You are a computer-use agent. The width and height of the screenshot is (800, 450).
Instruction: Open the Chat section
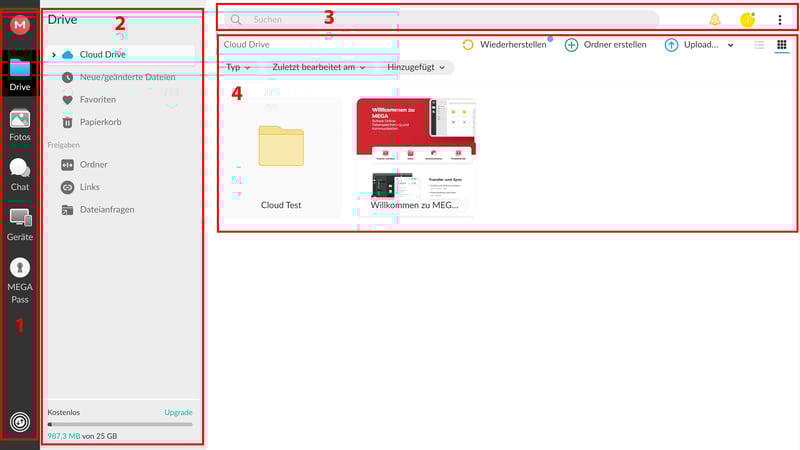coord(20,175)
